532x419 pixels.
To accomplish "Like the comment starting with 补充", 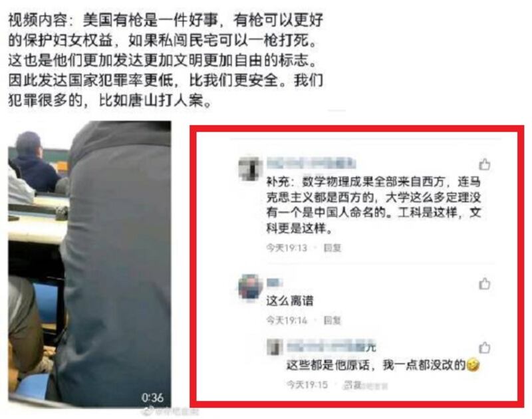I will pos(484,164).
